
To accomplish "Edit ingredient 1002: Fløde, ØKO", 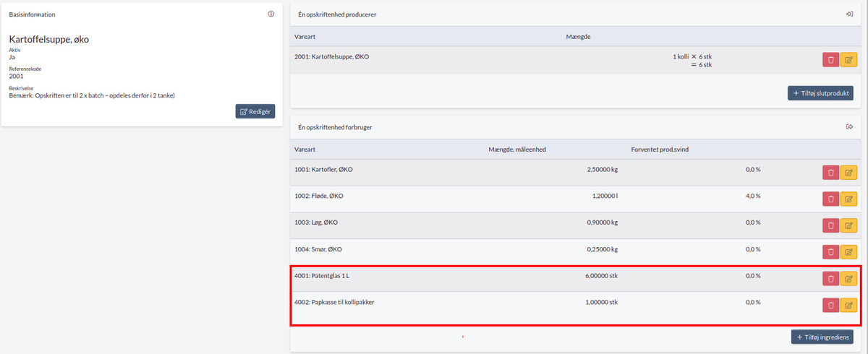I will pos(848,199).
